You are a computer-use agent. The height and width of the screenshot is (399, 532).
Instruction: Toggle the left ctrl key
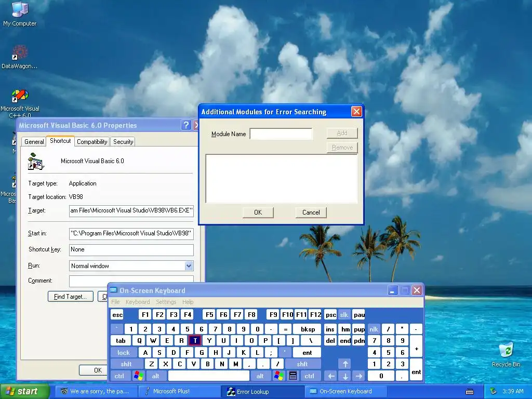pyautogui.click(x=119, y=376)
